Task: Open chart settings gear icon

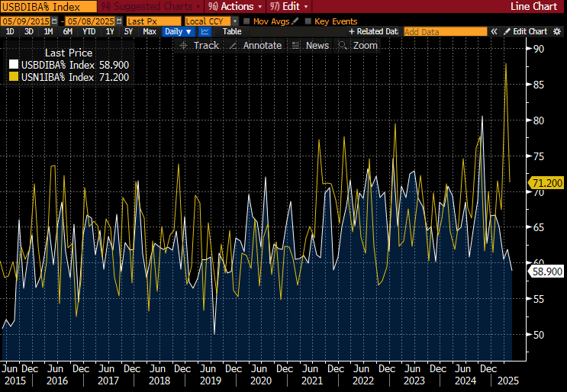Action: (558, 31)
